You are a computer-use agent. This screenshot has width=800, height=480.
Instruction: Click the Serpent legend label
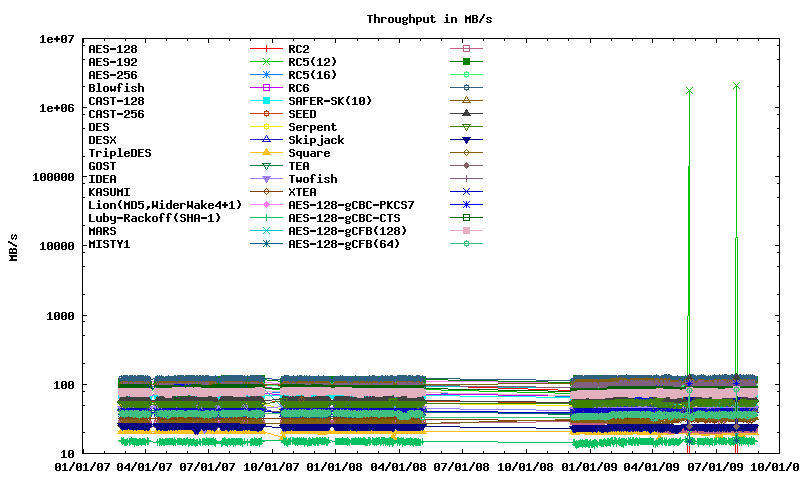tap(312, 126)
